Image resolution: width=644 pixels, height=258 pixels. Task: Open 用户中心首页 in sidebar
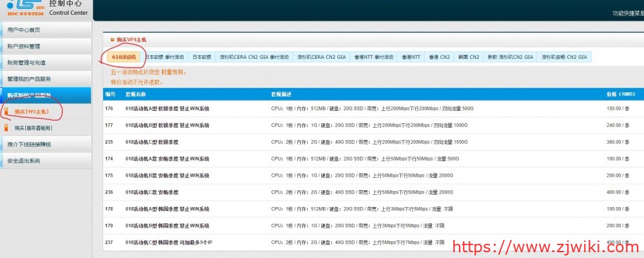(x=24, y=30)
